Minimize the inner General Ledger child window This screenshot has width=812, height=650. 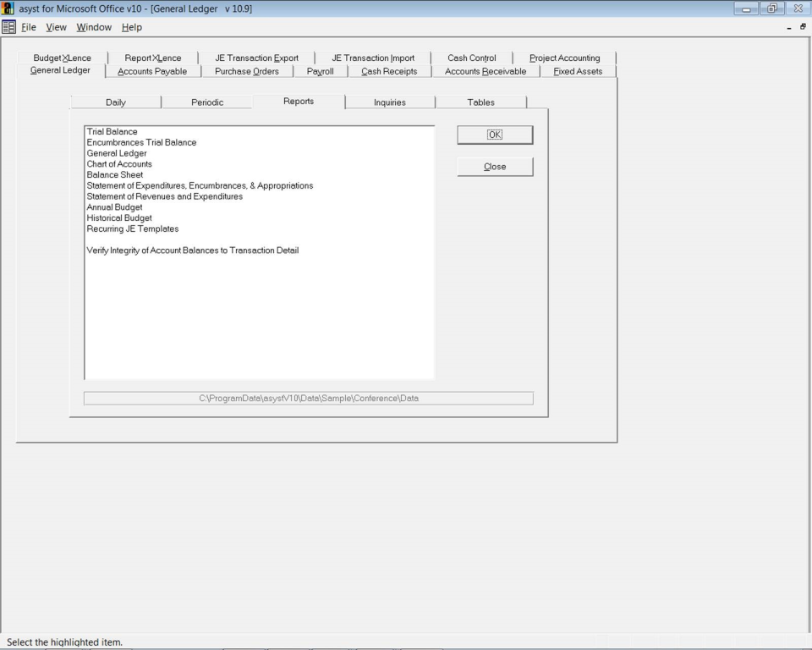click(788, 27)
